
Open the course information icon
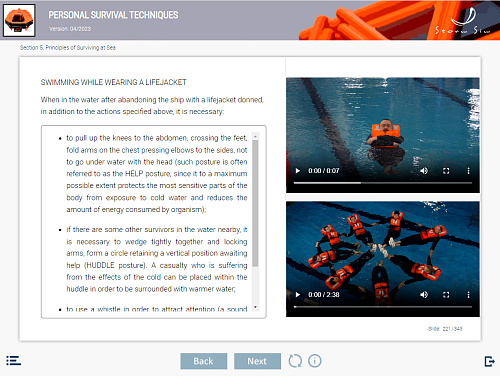point(315,361)
